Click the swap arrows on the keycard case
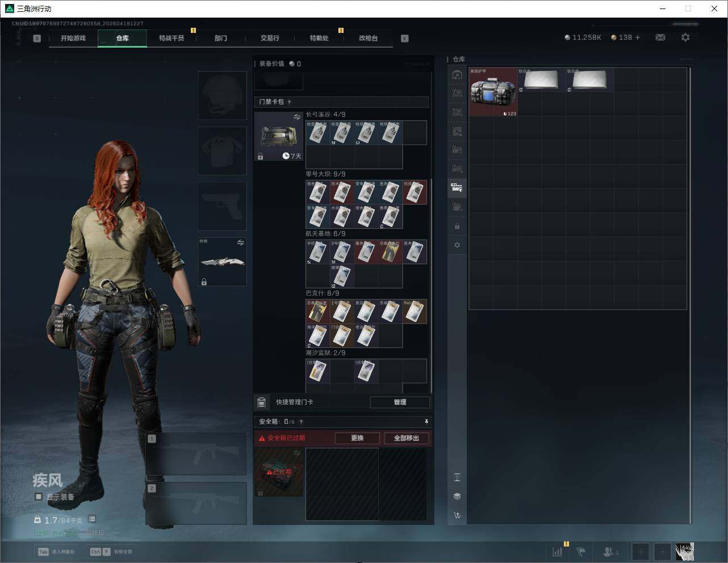728x563 pixels. pyautogui.click(x=297, y=117)
